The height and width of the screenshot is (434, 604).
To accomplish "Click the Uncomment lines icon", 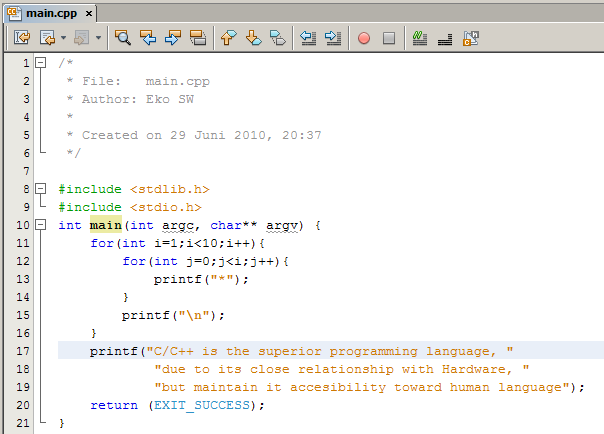I will click(x=445, y=39).
